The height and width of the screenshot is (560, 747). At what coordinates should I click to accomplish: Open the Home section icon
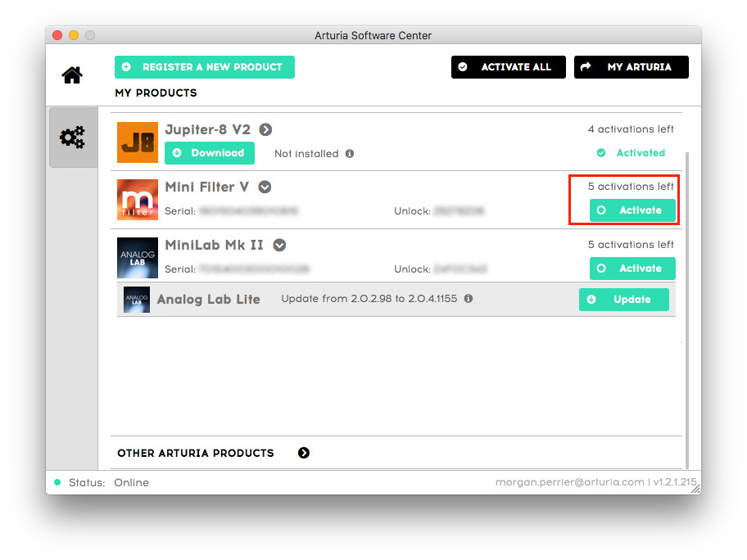click(x=72, y=75)
